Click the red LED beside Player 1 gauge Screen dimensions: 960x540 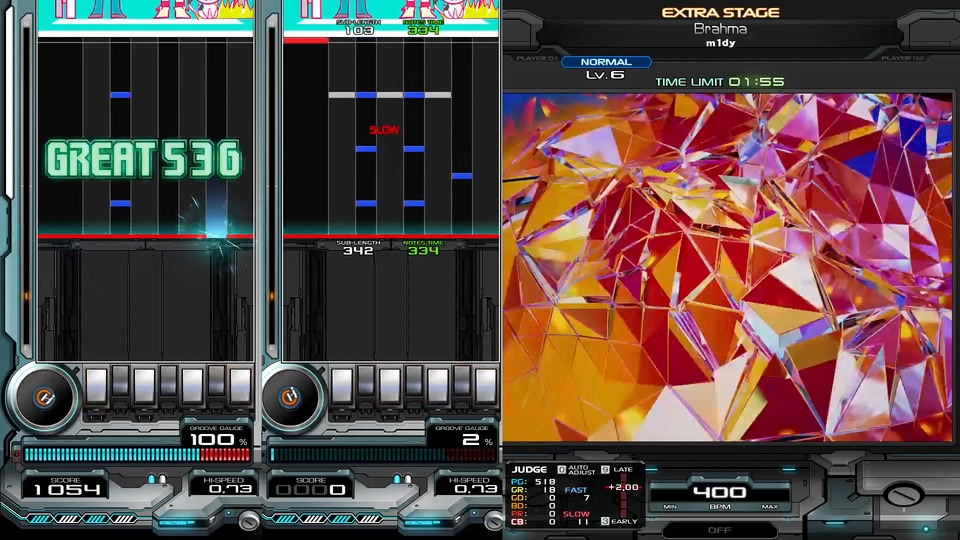pos(17,454)
